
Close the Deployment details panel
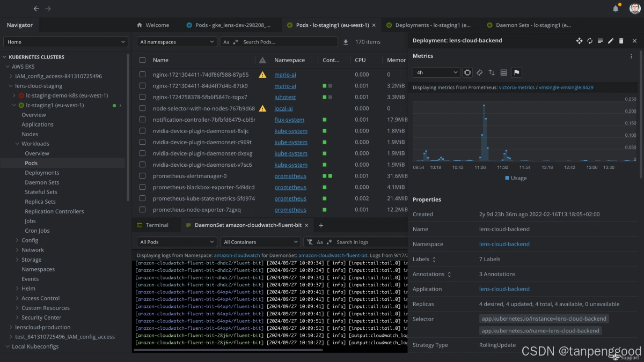(x=634, y=41)
